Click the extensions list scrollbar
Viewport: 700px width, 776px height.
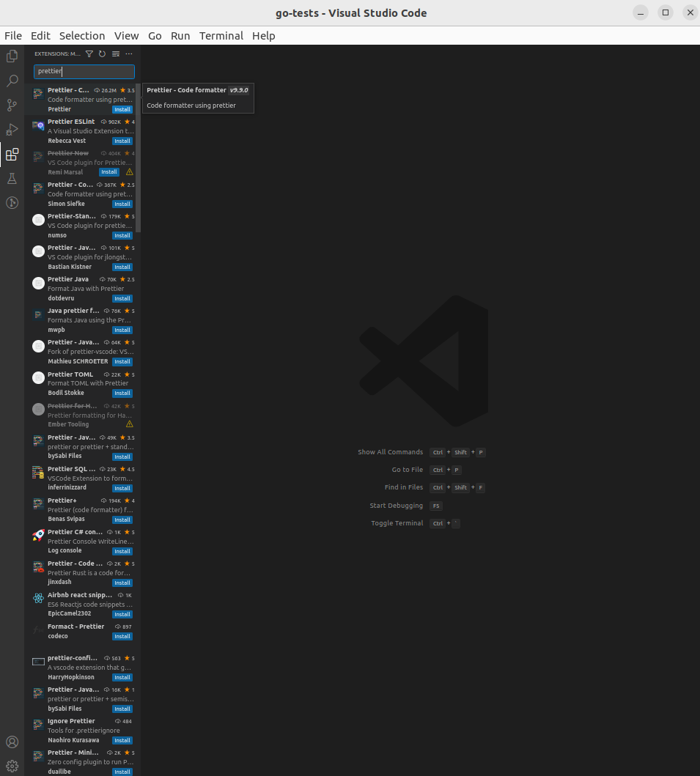[x=138, y=158]
